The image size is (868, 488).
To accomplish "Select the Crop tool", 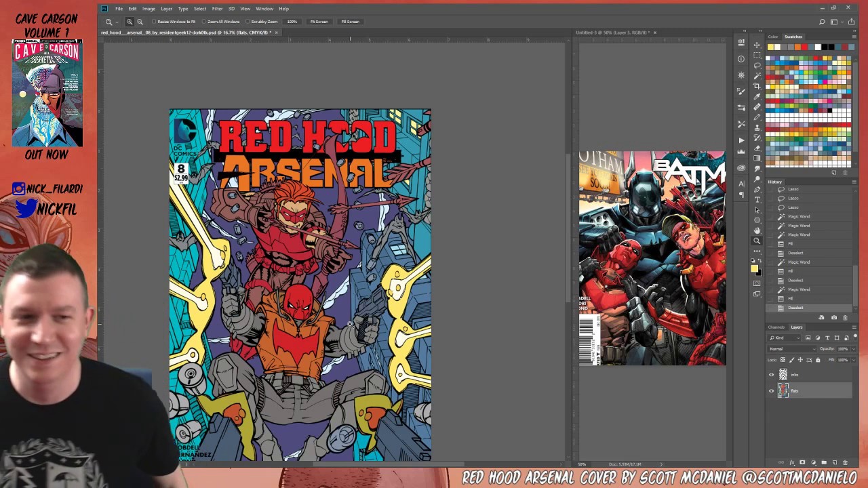I will coord(757,85).
